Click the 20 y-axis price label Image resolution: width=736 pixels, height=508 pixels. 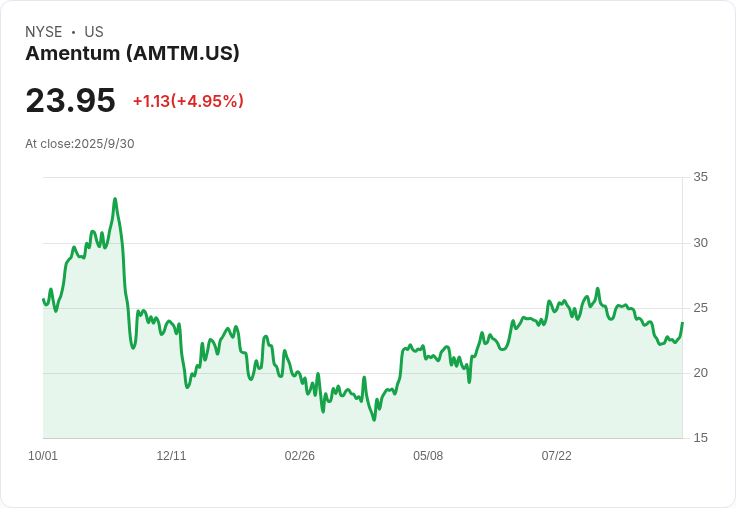point(700,373)
